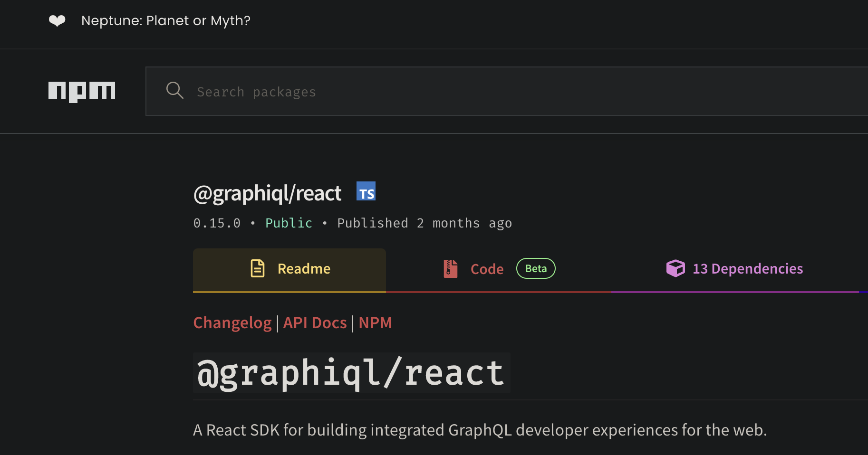
Task: Open the 13 Dependencies tab
Action: point(747,268)
